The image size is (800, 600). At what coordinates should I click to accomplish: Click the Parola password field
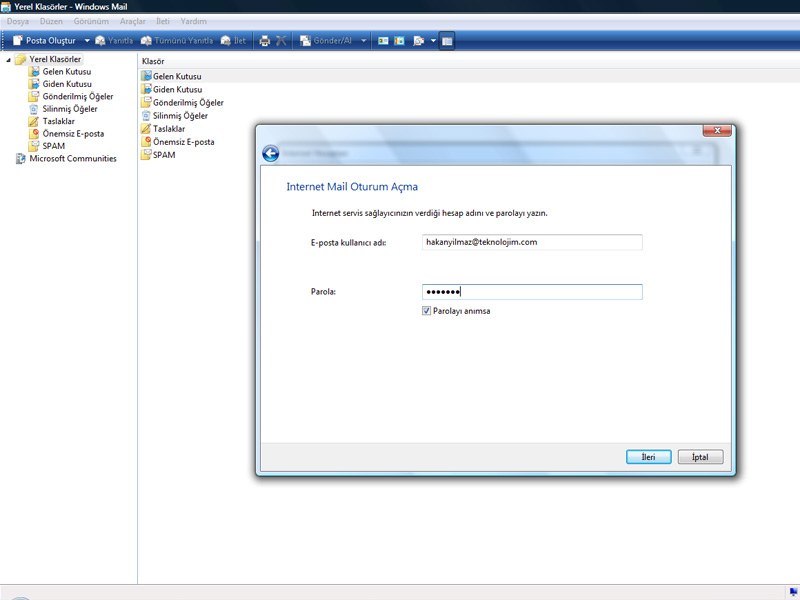point(532,292)
